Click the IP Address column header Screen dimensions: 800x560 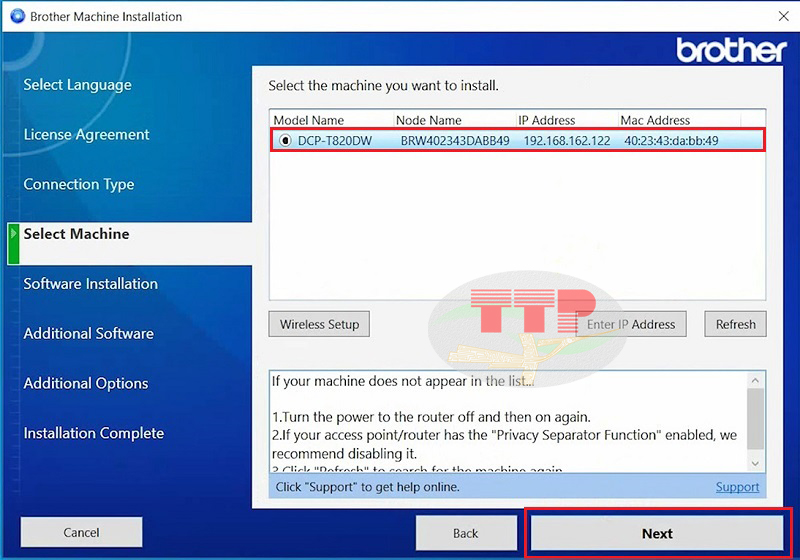pos(546,120)
